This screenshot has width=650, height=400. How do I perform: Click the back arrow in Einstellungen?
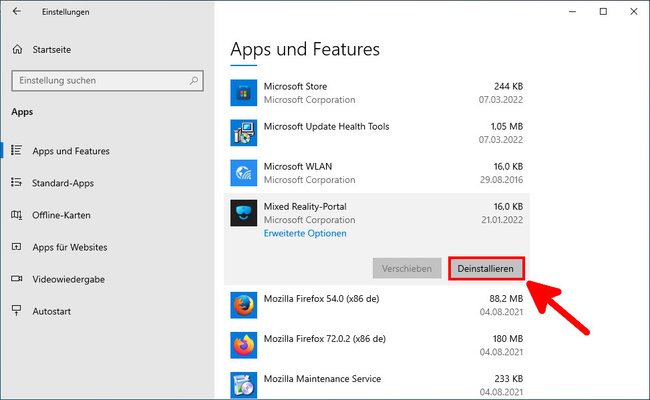pos(17,12)
